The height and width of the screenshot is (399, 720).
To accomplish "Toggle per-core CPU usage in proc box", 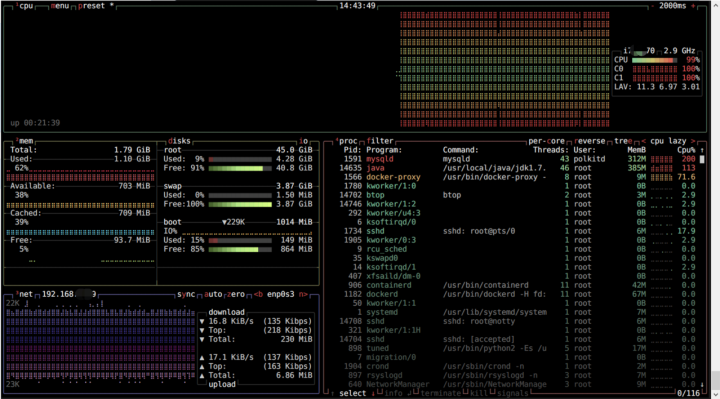I will [546, 141].
